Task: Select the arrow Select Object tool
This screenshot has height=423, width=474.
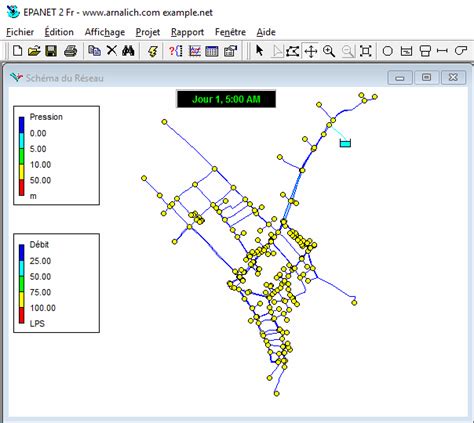Action: click(x=259, y=51)
